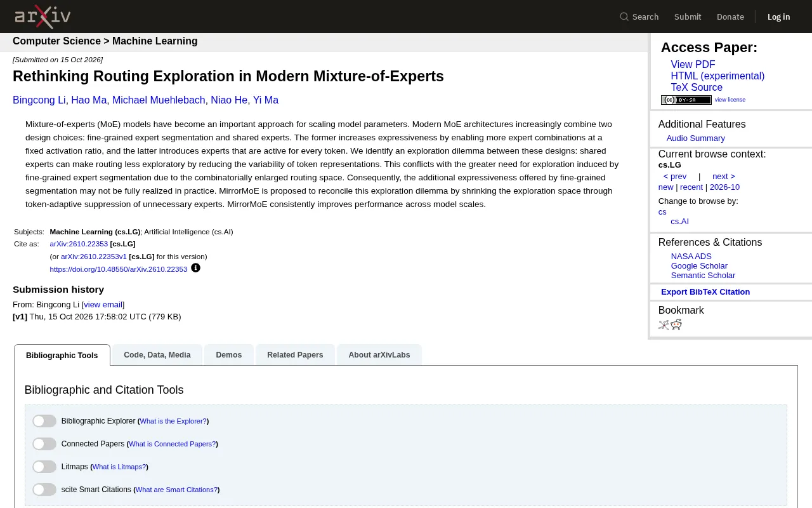Image resolution: width=812 pixels, height=508 pixels.
Task: Open What is Connected Papers? help link
Action: [172, 444]
